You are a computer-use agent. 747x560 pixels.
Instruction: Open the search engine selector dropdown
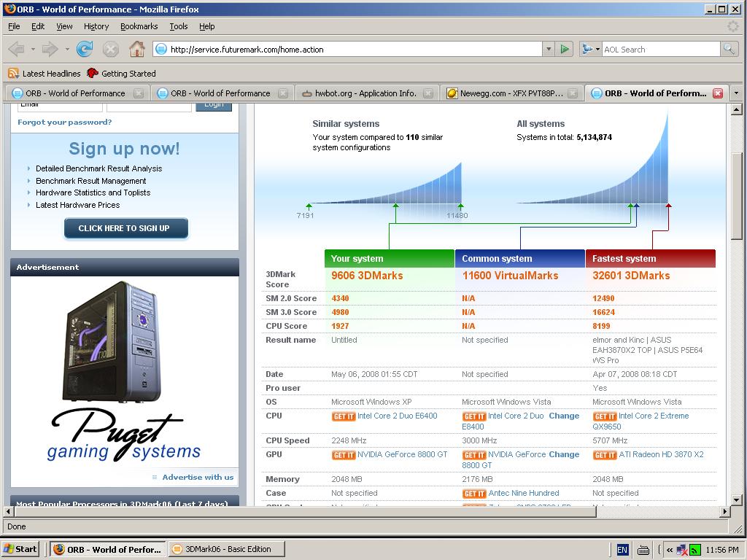coord(591,49)
